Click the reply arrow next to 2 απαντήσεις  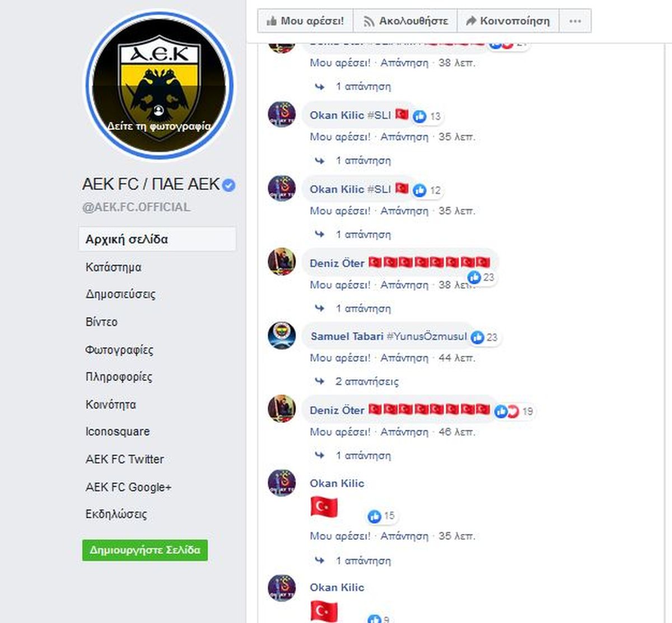[x=319, y=382]
